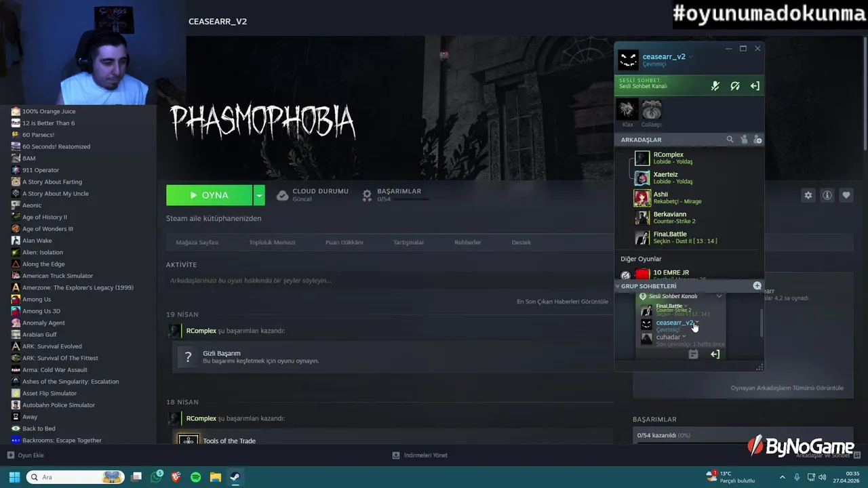Viewport: 868px width, 488px height.
Task: Select Back to Bed in library list
Action: click(x=39, y=428)
